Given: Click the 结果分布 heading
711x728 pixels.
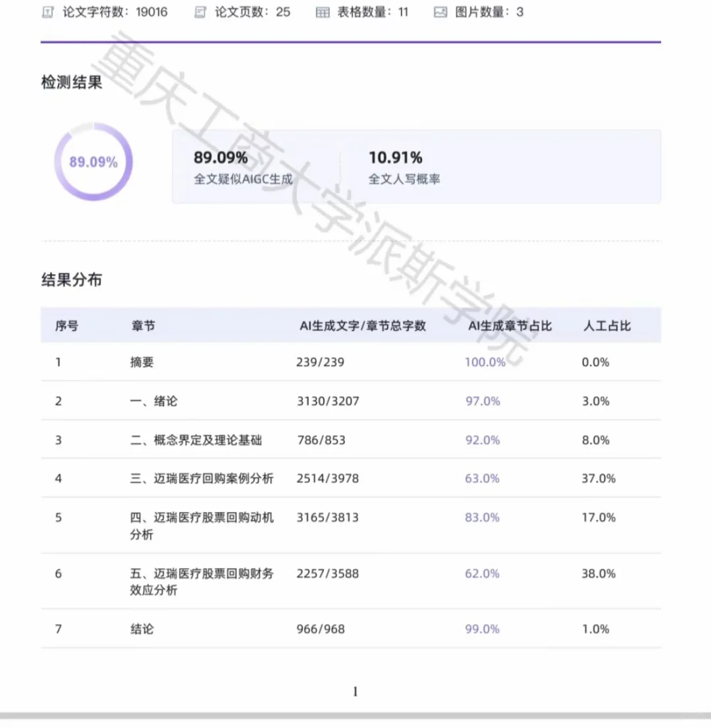Looking at the screenshot, I should (72, 280).
